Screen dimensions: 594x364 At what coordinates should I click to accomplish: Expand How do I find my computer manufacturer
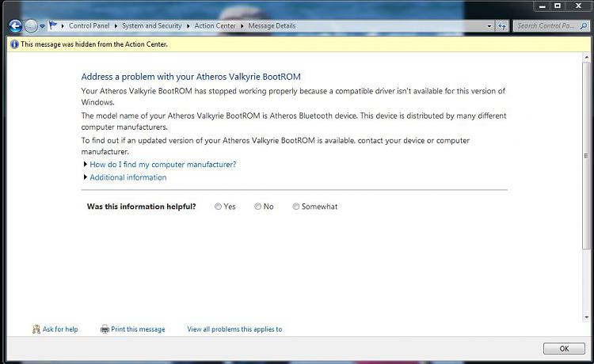[x=163, y=165]
